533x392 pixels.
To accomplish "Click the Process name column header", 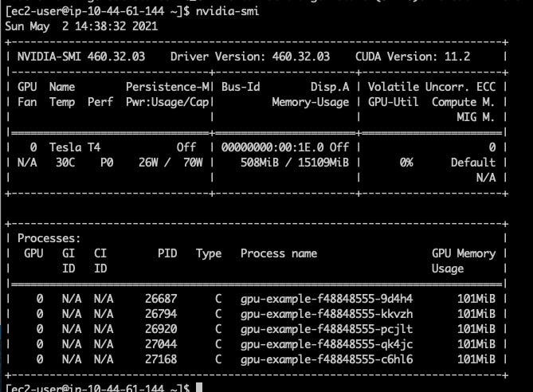I will coord(279,253).
